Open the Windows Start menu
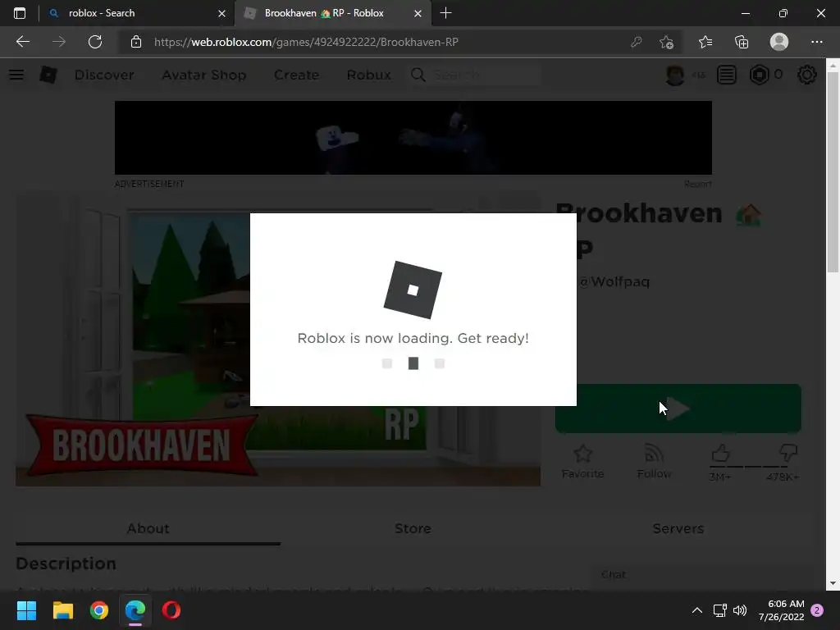The image size is (840, 630). point(26,610)
